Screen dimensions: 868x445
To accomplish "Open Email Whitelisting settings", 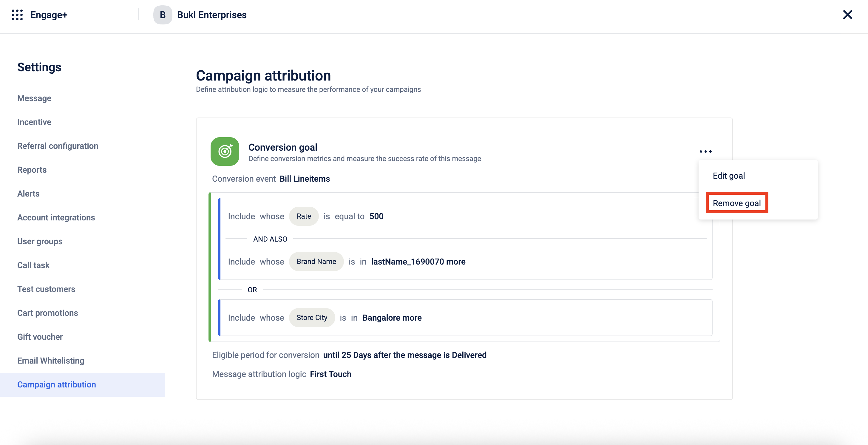I will pos(51,361).
